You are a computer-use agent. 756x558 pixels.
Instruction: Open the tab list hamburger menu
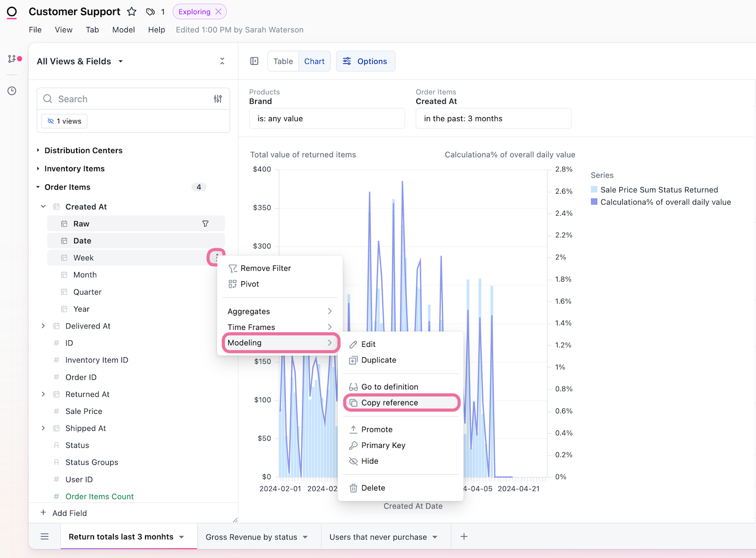(x=45, y=537)
